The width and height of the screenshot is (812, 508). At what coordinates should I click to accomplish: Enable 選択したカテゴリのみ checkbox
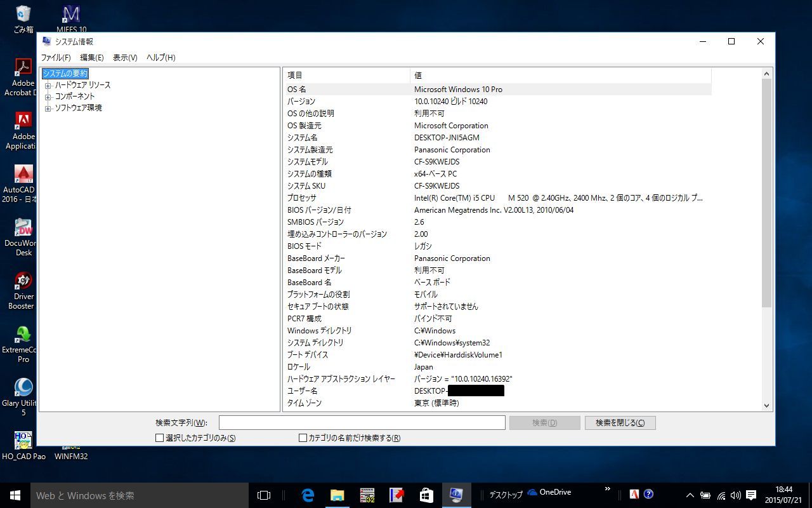coord(160,438)
